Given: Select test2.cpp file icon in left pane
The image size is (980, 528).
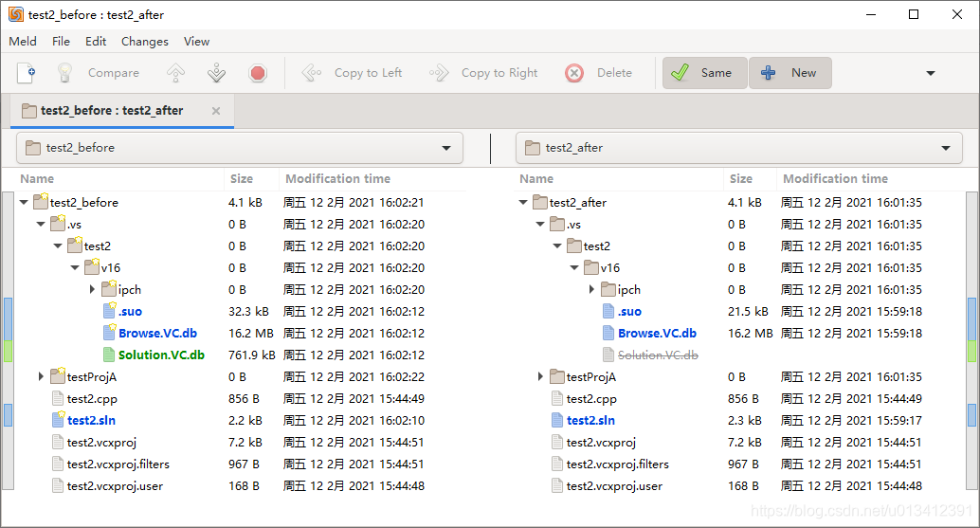Looking at the screenshot, I should pos(58,399).
